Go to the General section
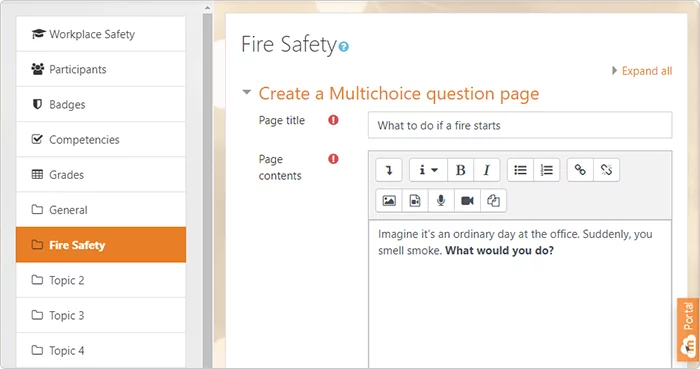 [101, 210]
